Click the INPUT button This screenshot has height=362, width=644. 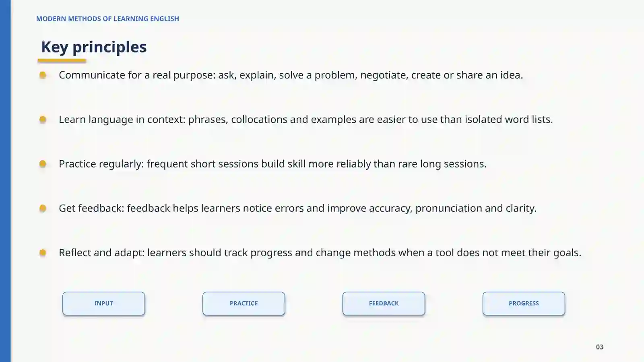(103, 303)
